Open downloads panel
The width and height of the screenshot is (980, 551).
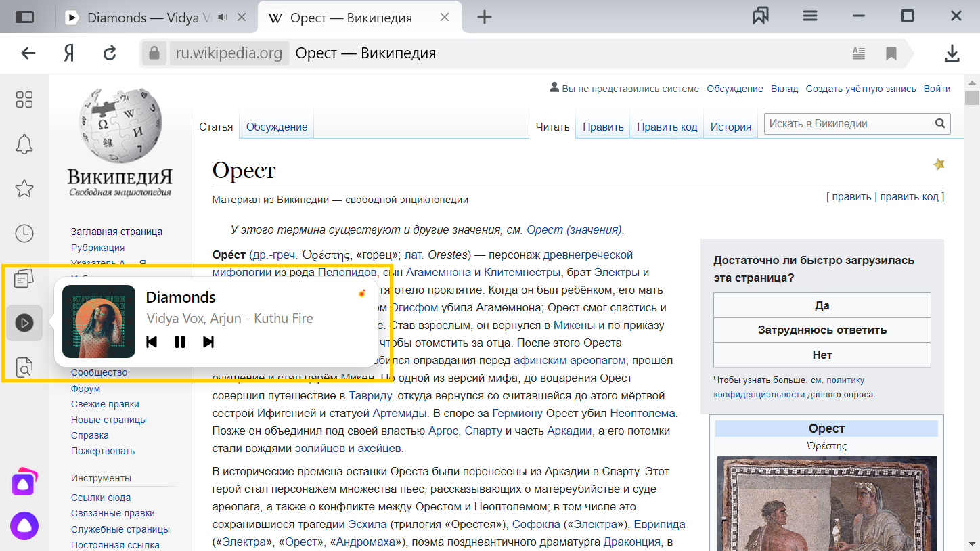click(952, 53)
